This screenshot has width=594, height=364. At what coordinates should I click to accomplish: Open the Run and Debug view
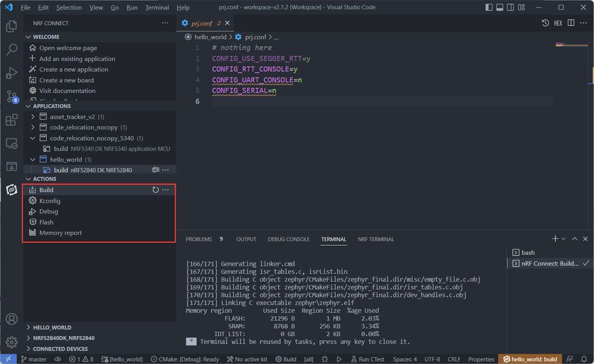pyautogui.click(x=11, y=73)
